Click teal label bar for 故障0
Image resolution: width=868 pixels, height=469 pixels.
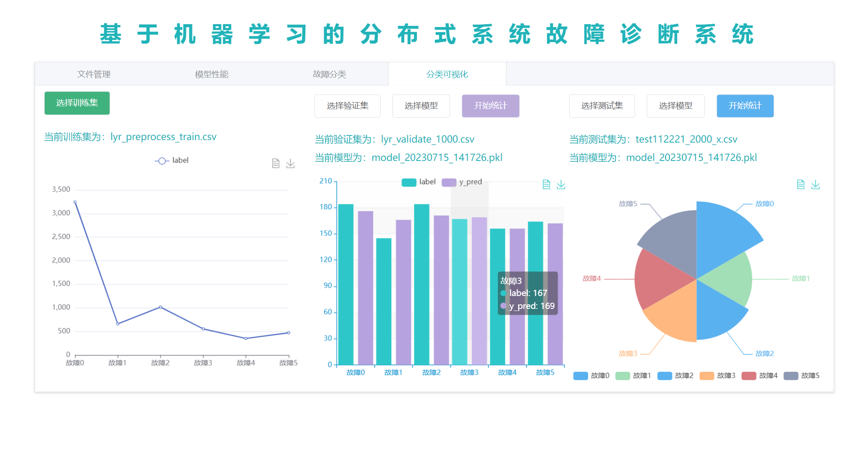[x=346, y=284]
